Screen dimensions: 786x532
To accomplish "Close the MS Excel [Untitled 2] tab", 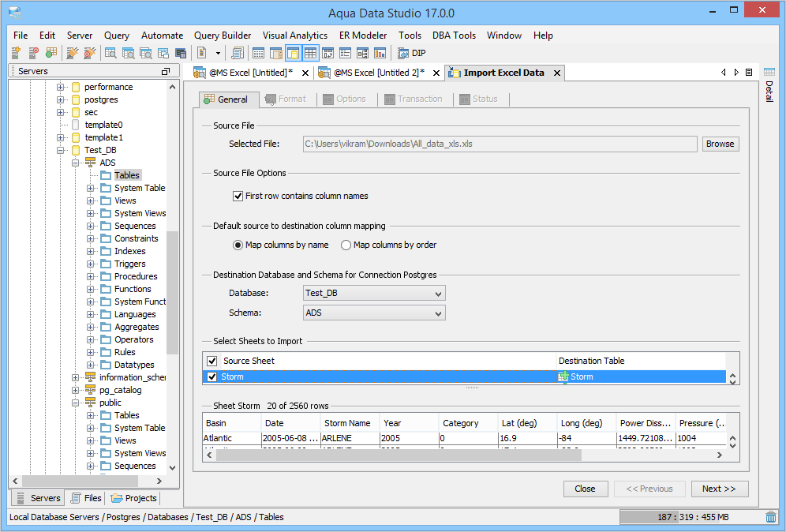I will 436,73.
